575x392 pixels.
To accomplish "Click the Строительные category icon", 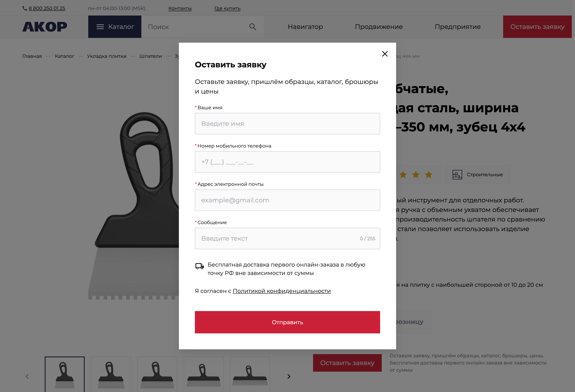I will [x=457, y=175].
